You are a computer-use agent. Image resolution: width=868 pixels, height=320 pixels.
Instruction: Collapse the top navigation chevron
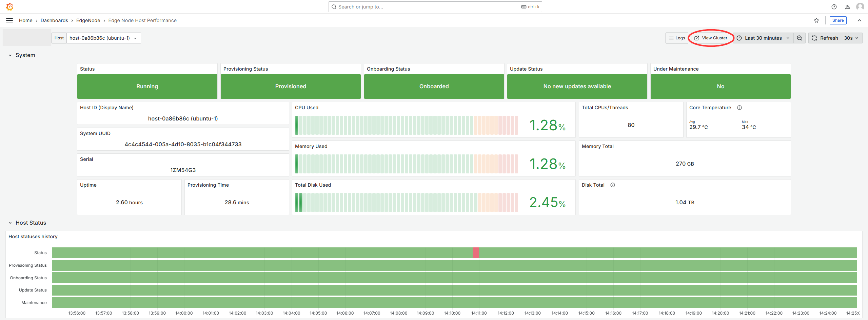[x=860, y=20]
